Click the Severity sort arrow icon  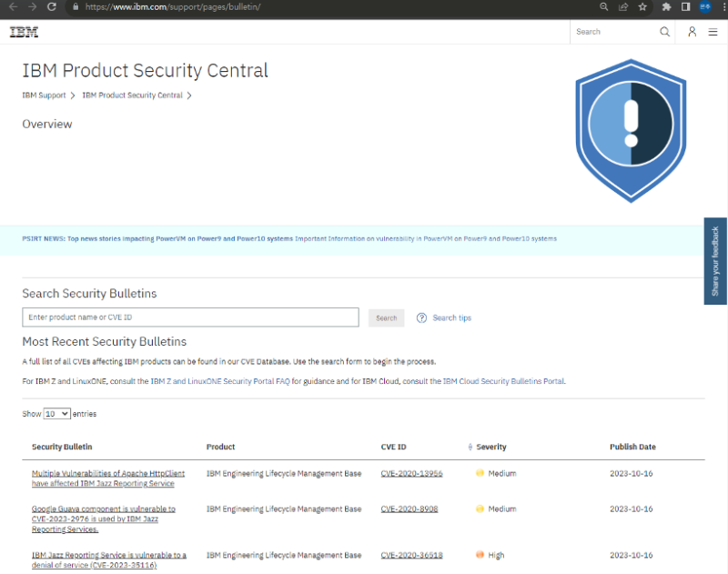(470, 448)
